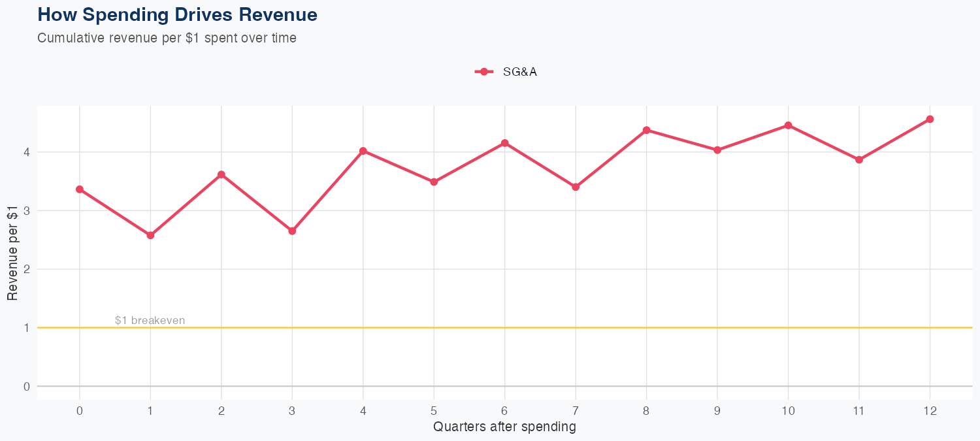Screen dimensions: 980x441
Task: Click the SG&A legend marker icon
Action: coord(483,72)
